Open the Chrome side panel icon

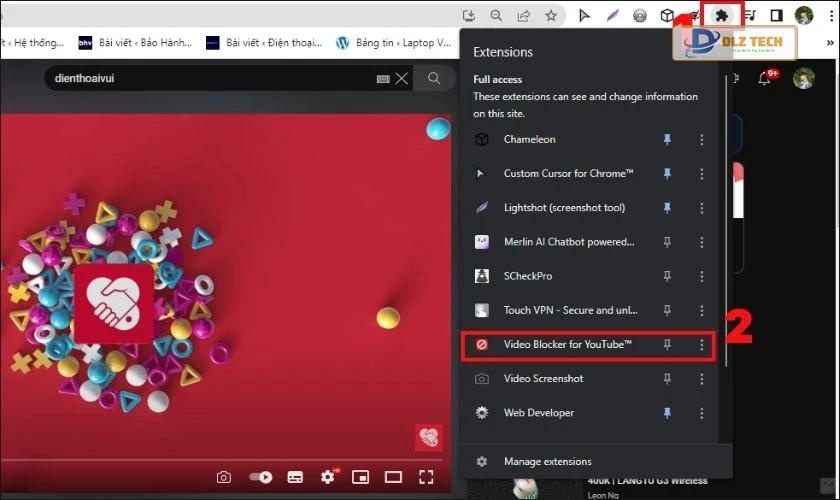click(x=776, y=16)
